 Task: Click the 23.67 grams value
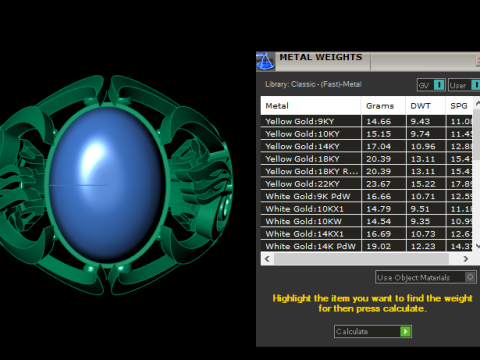pyautogui.click(x=378, y=184)
